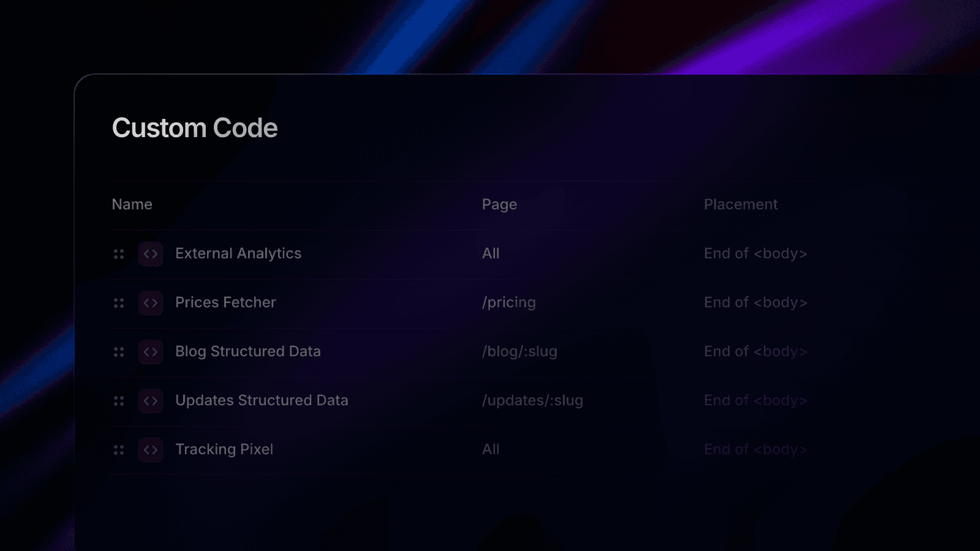Screen dimensions: 980x551
Task: Click End of <body> placement for External Analytics
Action: [755, 253]
